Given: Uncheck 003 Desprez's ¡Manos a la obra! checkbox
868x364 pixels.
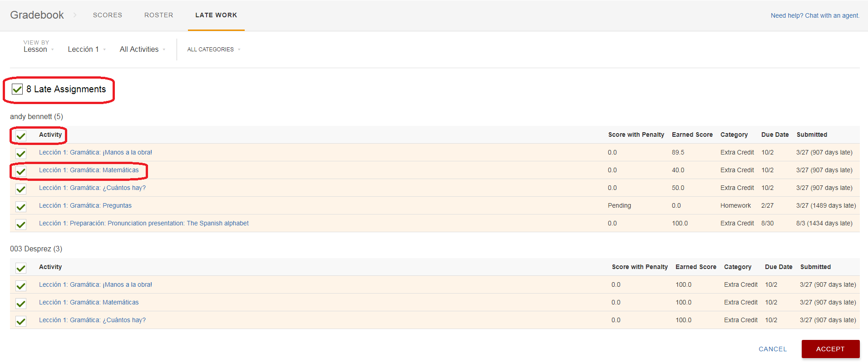Looking at the screenshot, I should (x=21, y=285).
